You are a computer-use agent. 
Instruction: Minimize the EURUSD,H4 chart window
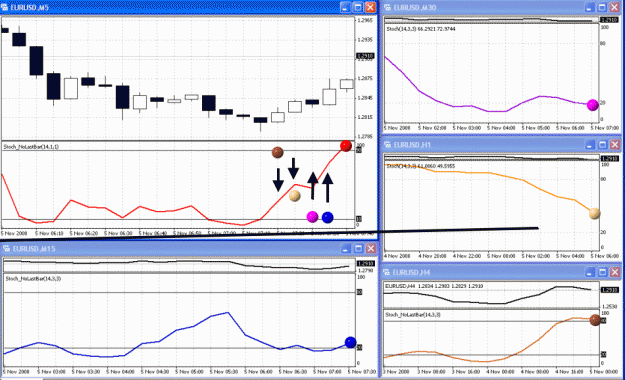tap(590, 272)
